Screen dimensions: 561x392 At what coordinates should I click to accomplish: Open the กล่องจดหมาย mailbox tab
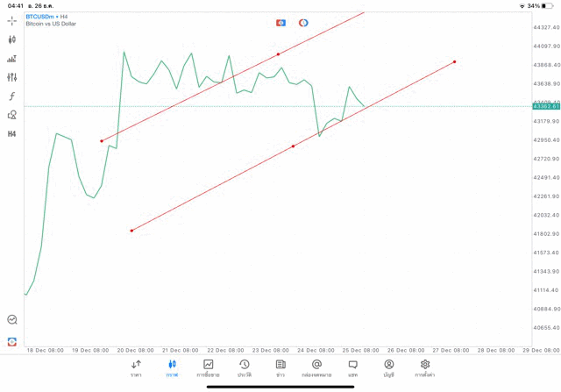tap(316, 367)
